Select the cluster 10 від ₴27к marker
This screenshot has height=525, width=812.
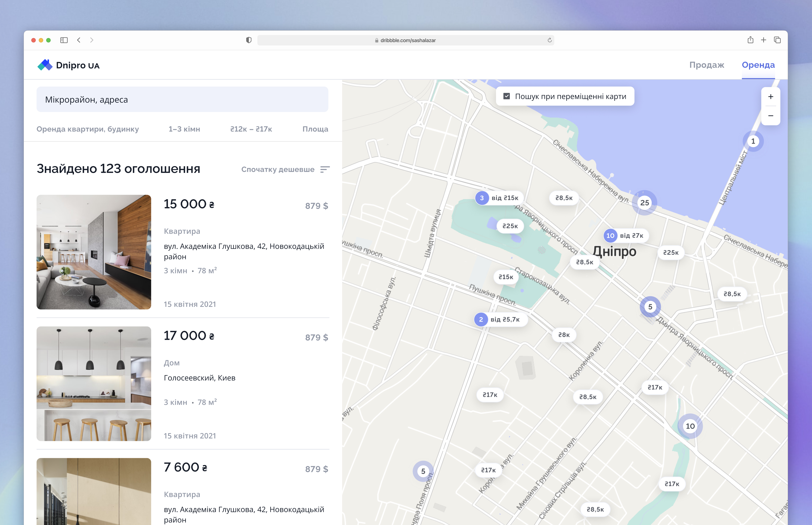click(x=626, y=235)
